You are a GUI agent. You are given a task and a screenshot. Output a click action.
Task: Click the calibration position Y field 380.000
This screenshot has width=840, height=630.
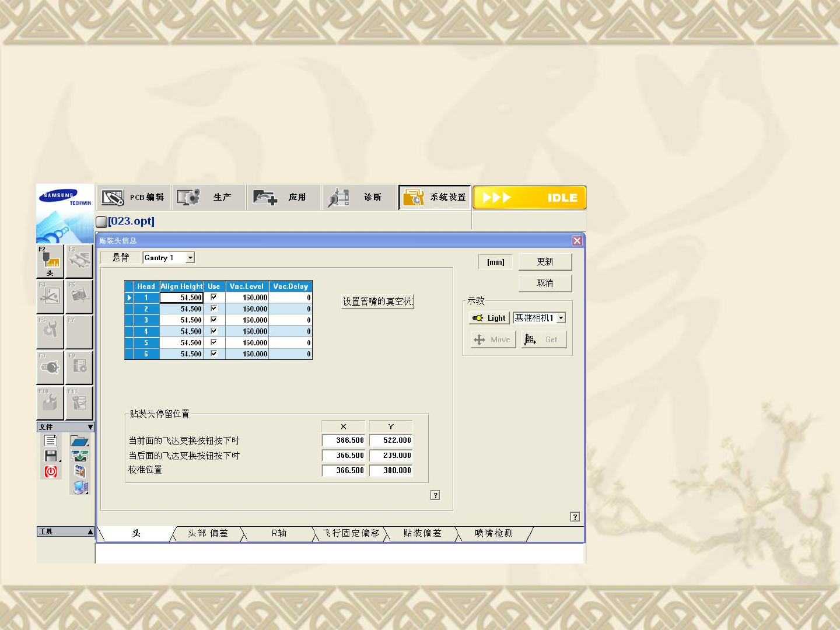391,471
